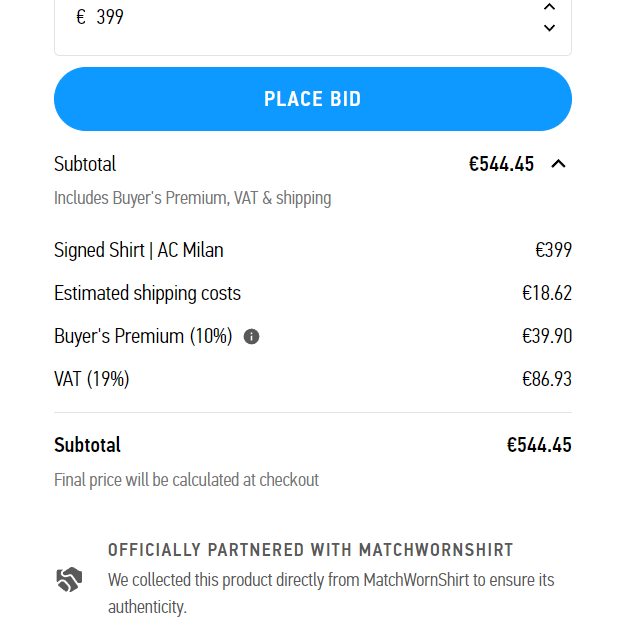Open the Buyer's Premium info icon
631x625 pixels.
[252, 336]
